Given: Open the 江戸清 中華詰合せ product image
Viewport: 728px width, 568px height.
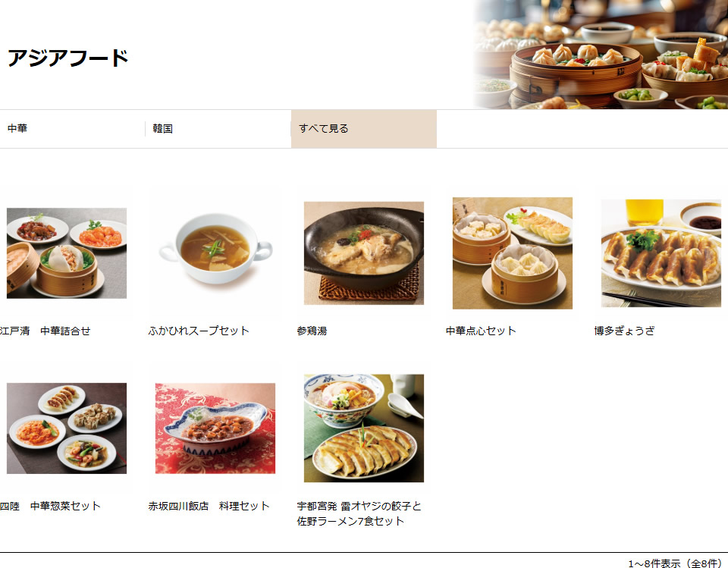Looking at the screenshot, I should pos(67,253).
